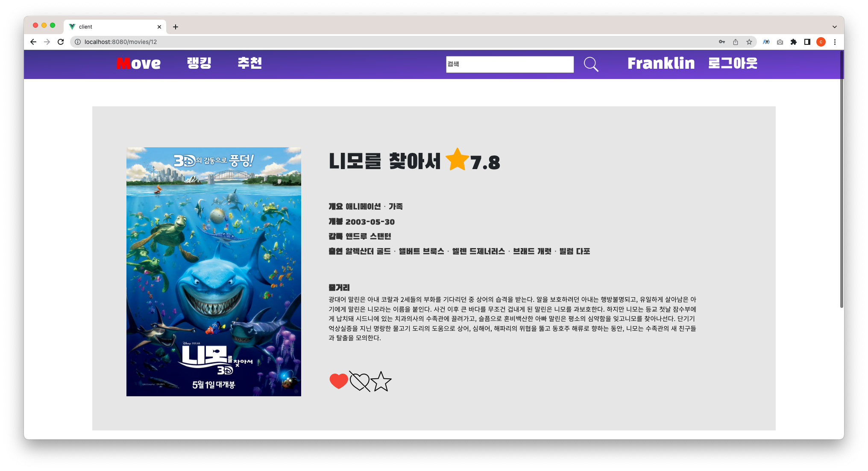
Task: Toggle the red heart like icon
Action: click(339, 381)
